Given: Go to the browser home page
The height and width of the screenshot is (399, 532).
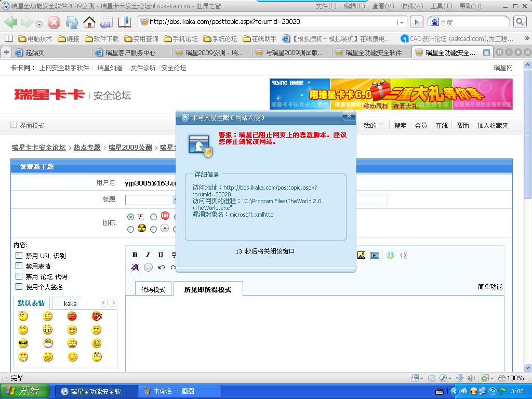Looking at the screenshot, I should [x=89, y=22].
